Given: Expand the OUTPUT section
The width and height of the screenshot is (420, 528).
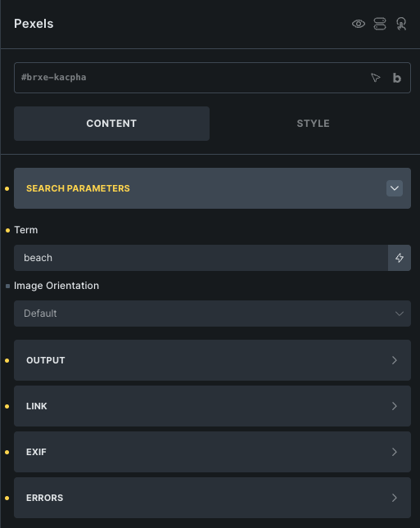Looking at the screenshot, I should [212, 360].
